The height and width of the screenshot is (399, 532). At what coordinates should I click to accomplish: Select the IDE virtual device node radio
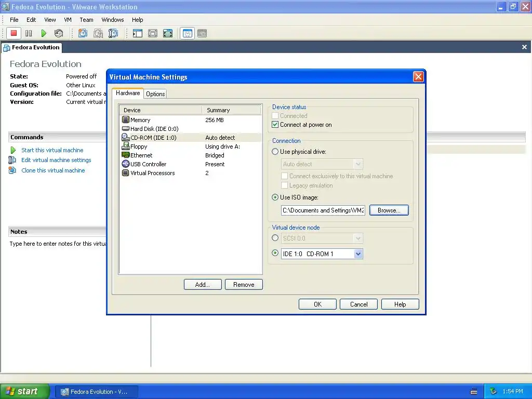pos(275,253)
